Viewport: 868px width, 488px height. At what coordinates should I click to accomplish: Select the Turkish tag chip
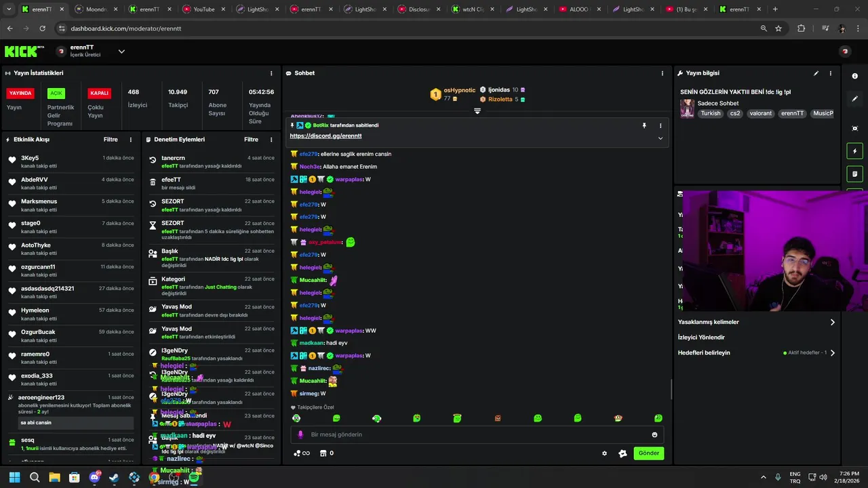pos(711,114)
